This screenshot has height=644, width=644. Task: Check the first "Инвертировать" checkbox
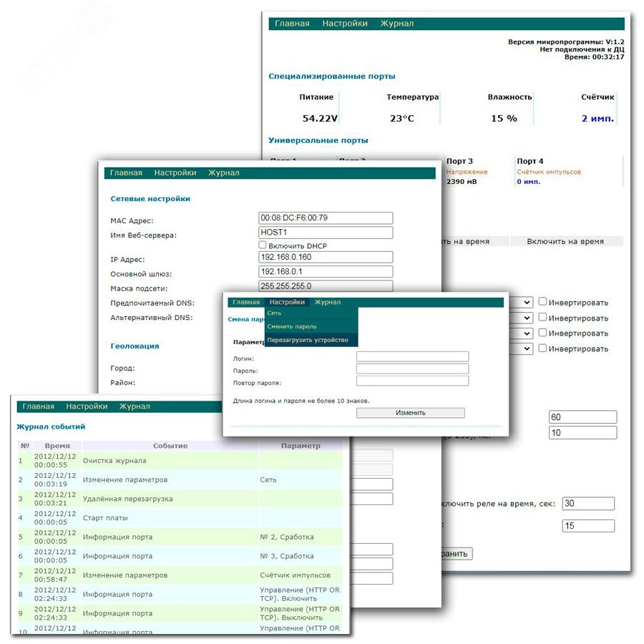click(543, 302)
